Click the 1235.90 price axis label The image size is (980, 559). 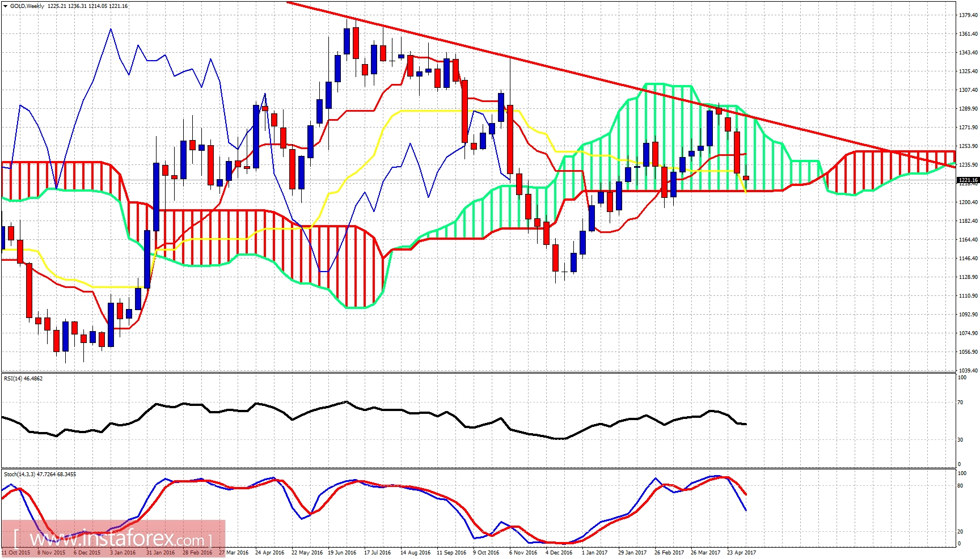point(968,165)
